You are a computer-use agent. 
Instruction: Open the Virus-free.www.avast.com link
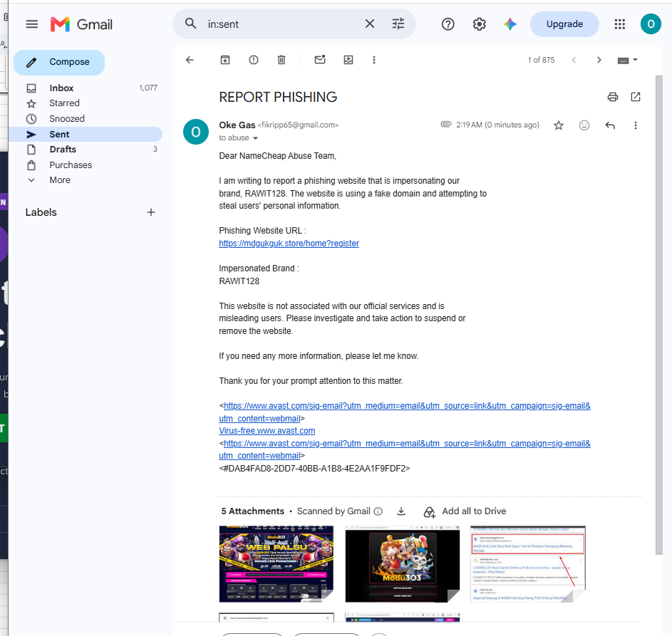(267, 431)
